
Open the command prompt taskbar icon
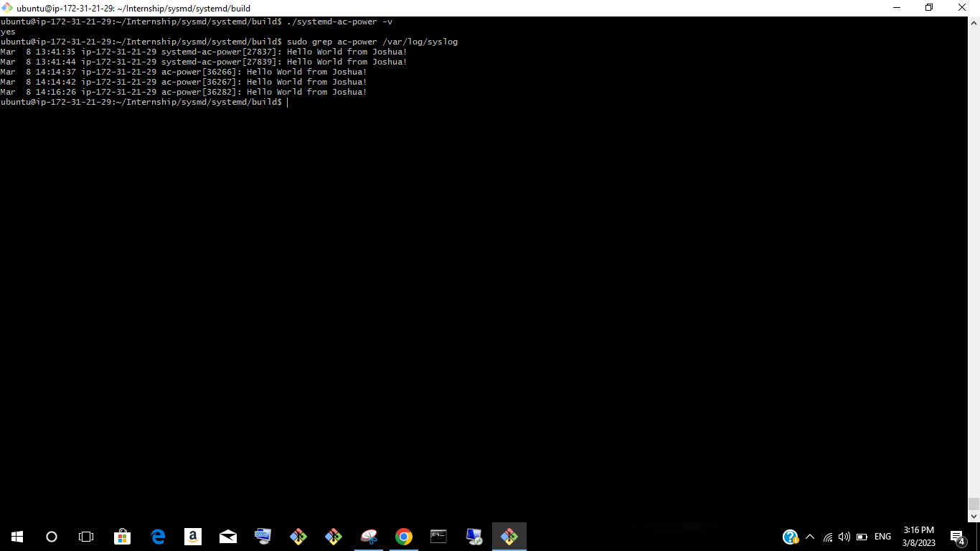pyautogui.click(x=438, y=536)
